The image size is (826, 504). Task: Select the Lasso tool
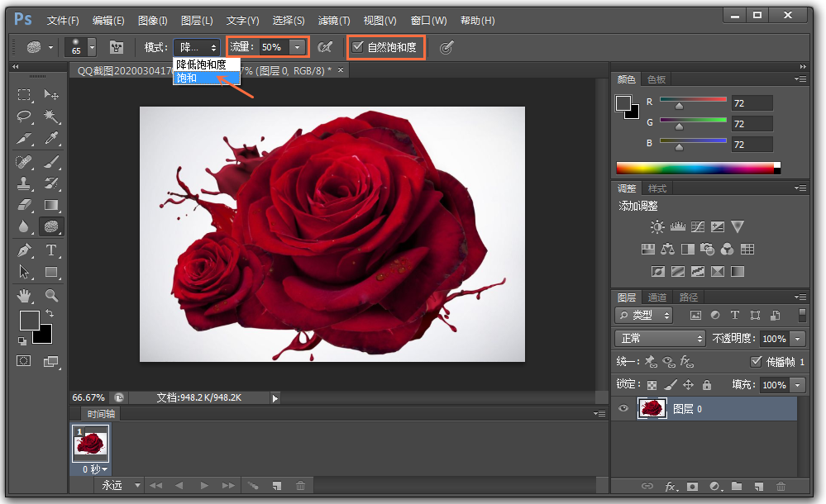[25, 116]
